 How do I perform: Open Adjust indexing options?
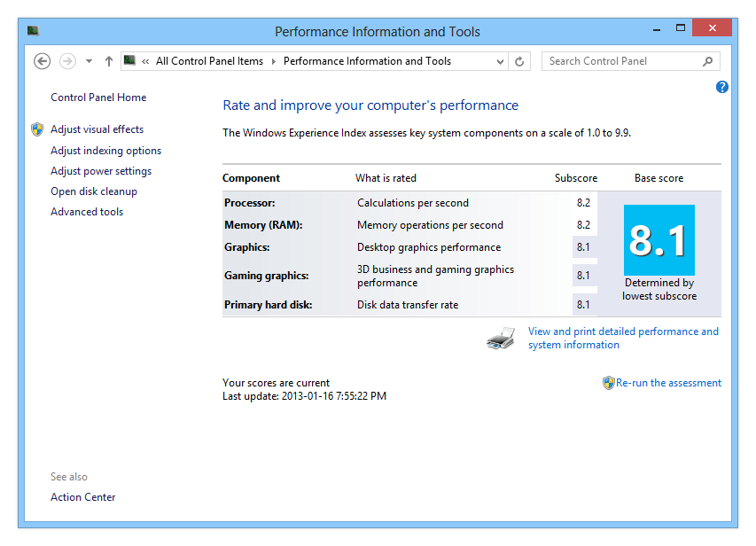[x=105, y=151]
